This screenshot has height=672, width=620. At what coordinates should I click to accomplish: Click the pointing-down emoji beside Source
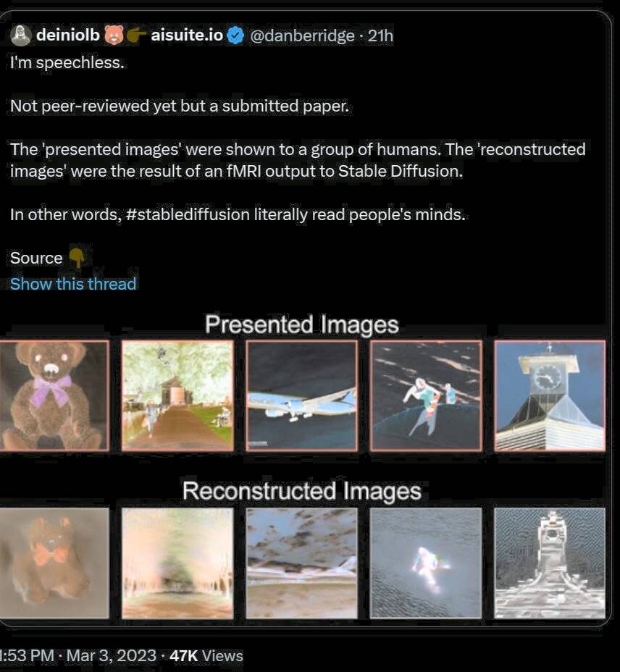tap(77, 258)
